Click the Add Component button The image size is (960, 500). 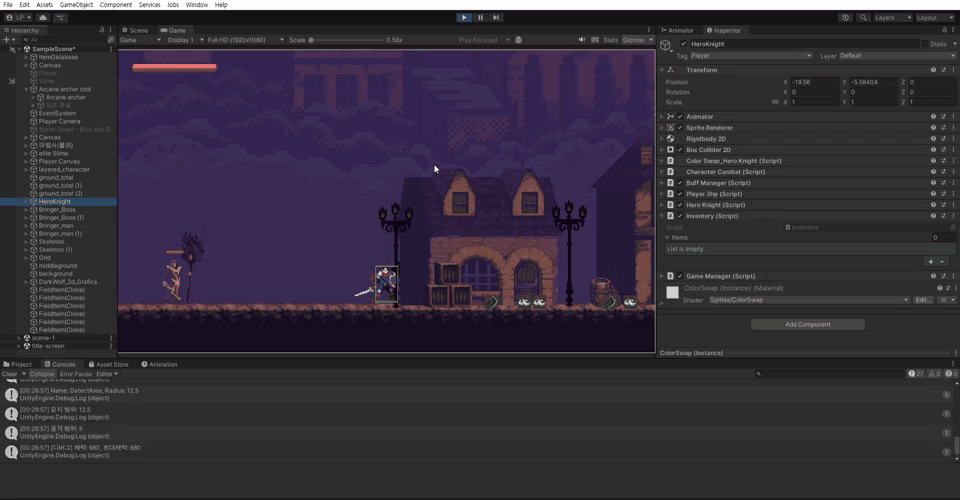808,324
